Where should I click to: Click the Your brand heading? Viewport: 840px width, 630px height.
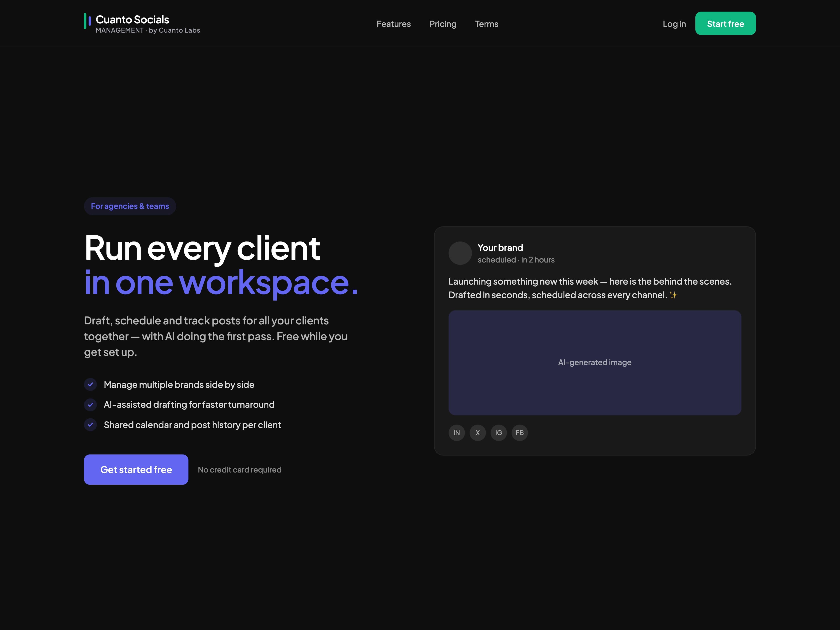click(x=500, y=248)
